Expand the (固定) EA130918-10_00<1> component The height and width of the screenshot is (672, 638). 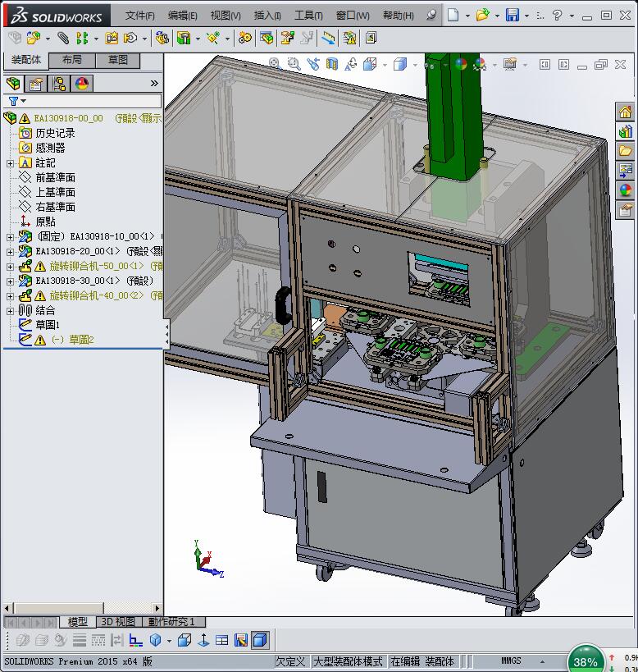[11, 237]
